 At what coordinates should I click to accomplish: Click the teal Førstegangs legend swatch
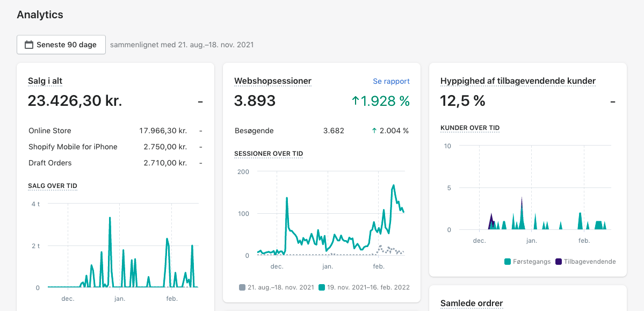click(x=508, y=262)
